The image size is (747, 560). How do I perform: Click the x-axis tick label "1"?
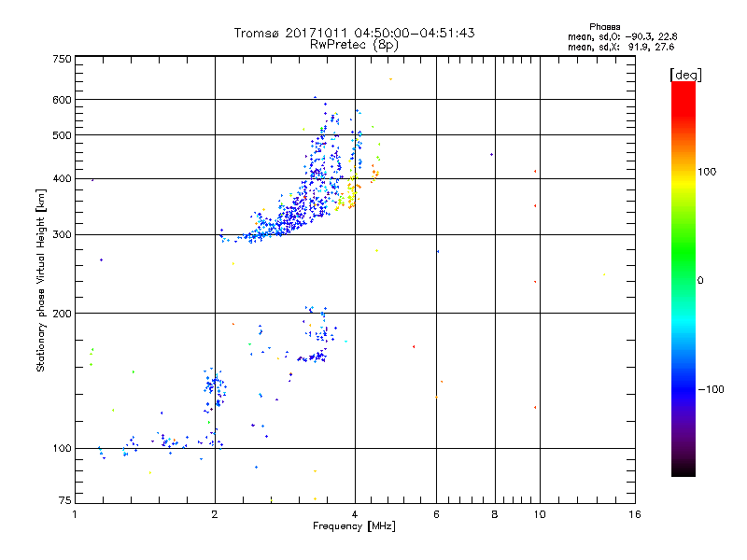pyautogui.click(x=75, y=514)
